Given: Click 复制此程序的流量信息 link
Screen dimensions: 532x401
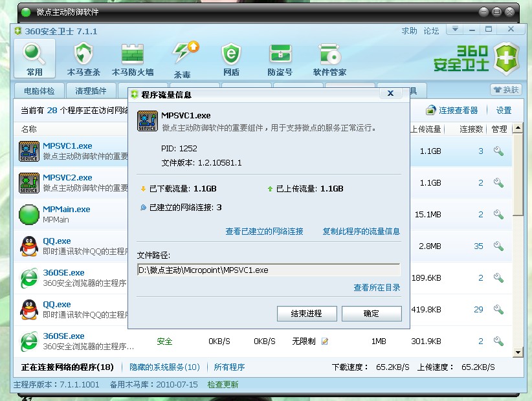Looking at the screenshot, I should point(361,231).
